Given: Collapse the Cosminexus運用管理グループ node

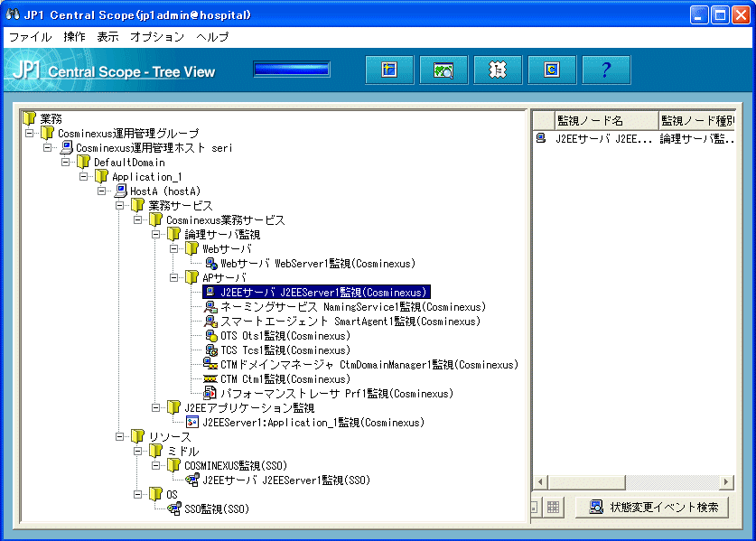Looking at the screenshot, I should pyautogui.click(x=30, y=133).
